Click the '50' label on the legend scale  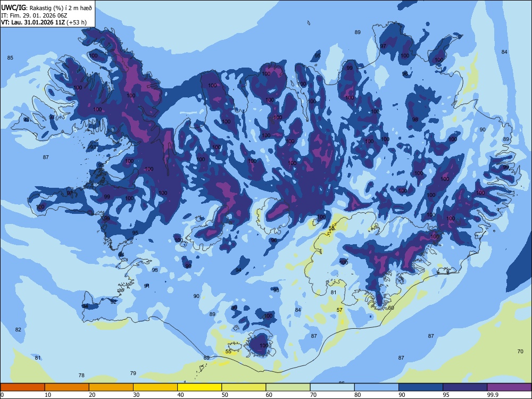(x=225, y=395)
